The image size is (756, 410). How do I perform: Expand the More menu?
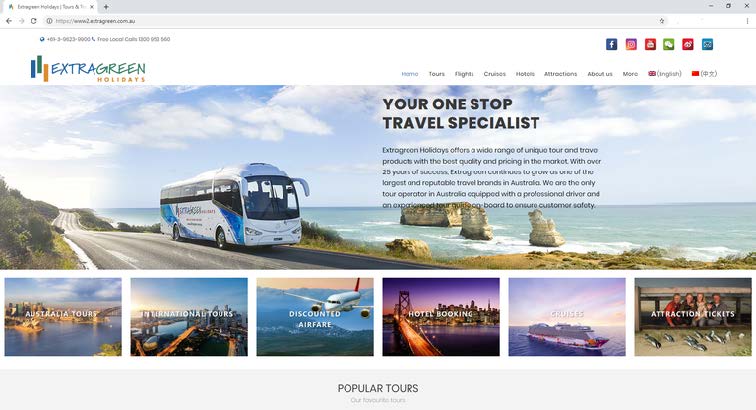pos(630,74)
